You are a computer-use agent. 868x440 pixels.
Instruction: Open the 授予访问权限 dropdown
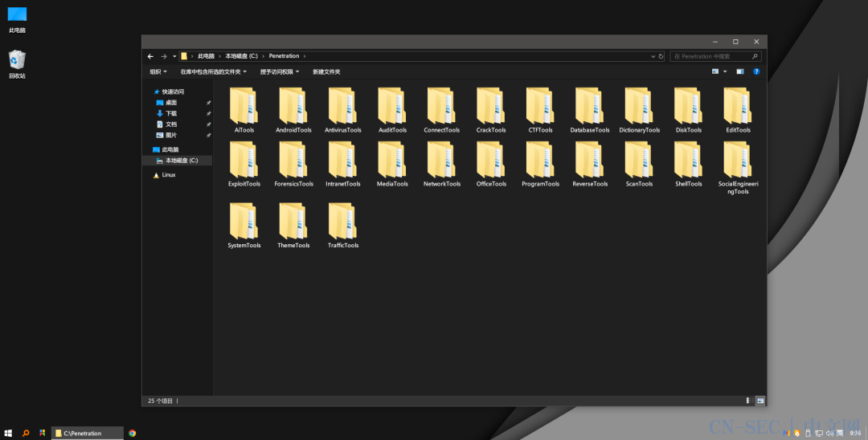(280, 71)
